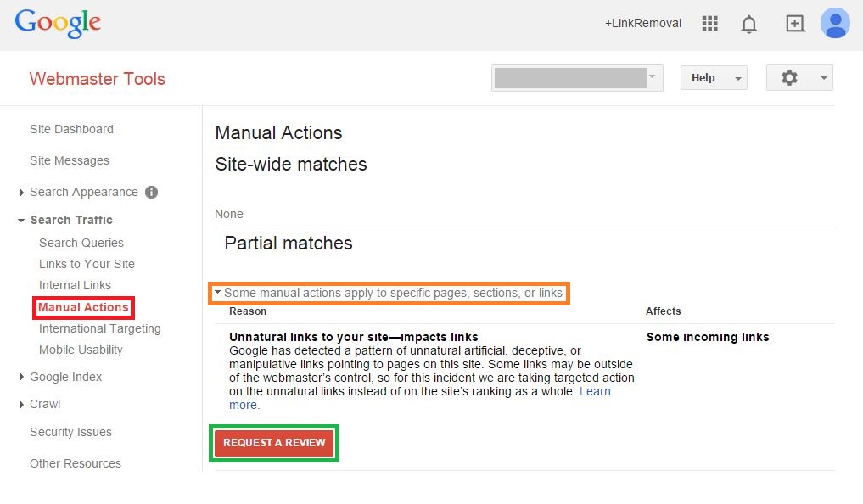Image resolution: width=863 pixels, height=504 pixels.
Task: Follow the Learn more link
Action: tap(594, 392)
